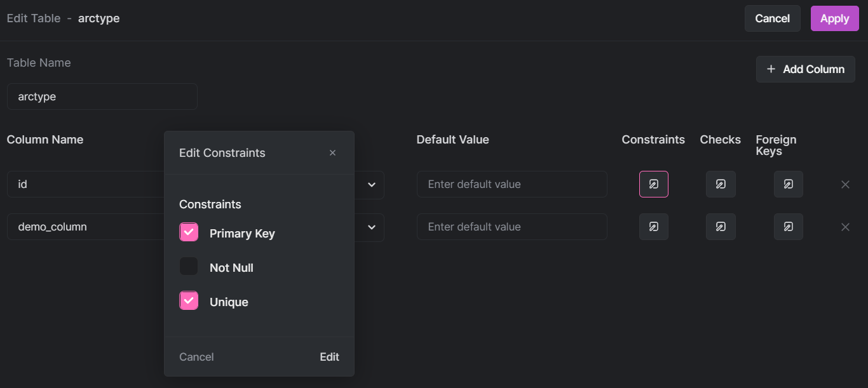Delete the demo_column row
The width and height of the screenshot is (868, 388).
coord(845,227)
